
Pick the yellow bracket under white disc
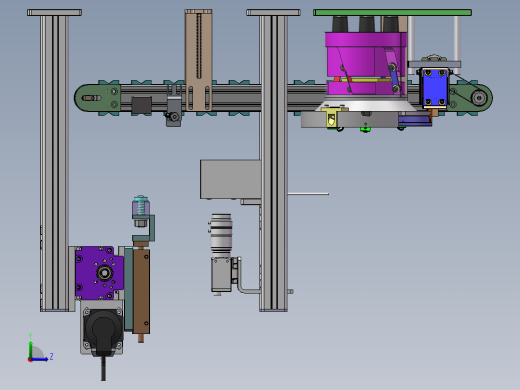point(332,117)
